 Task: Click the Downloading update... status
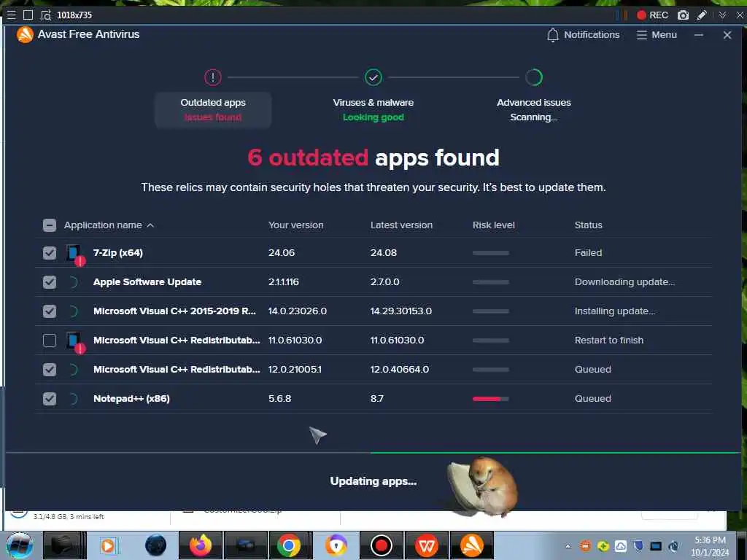click(x=624, y=282)
